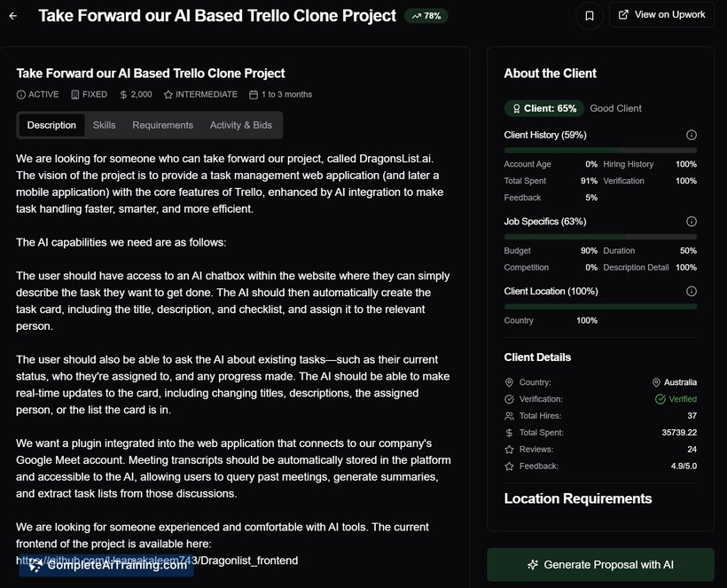Bookmark this job with the bookmark icon

pos(588,15)
